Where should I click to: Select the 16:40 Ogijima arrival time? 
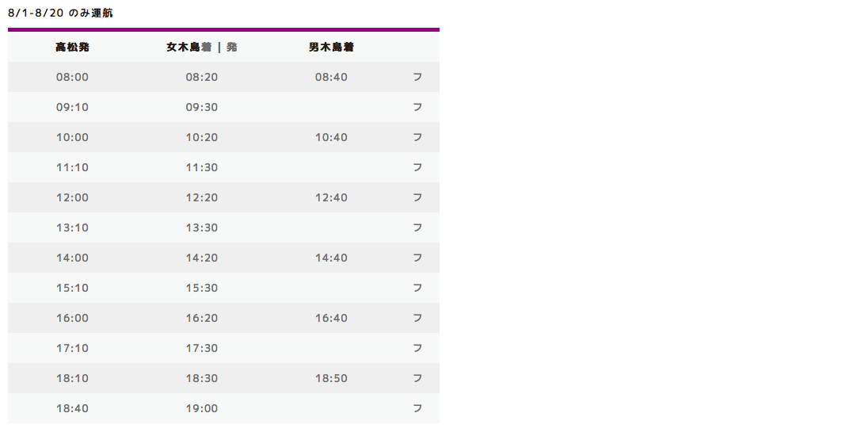(x=331, y=318)
